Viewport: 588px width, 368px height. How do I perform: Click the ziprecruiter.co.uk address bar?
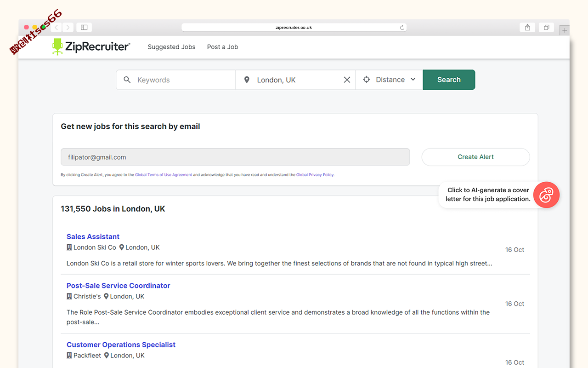[x=294, y=28]
